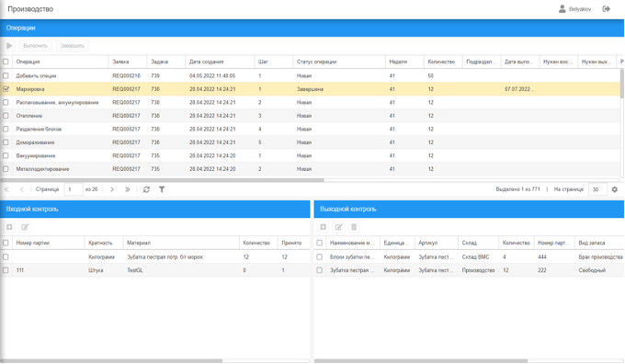Click the Выполнить button

tap(36, 45)
